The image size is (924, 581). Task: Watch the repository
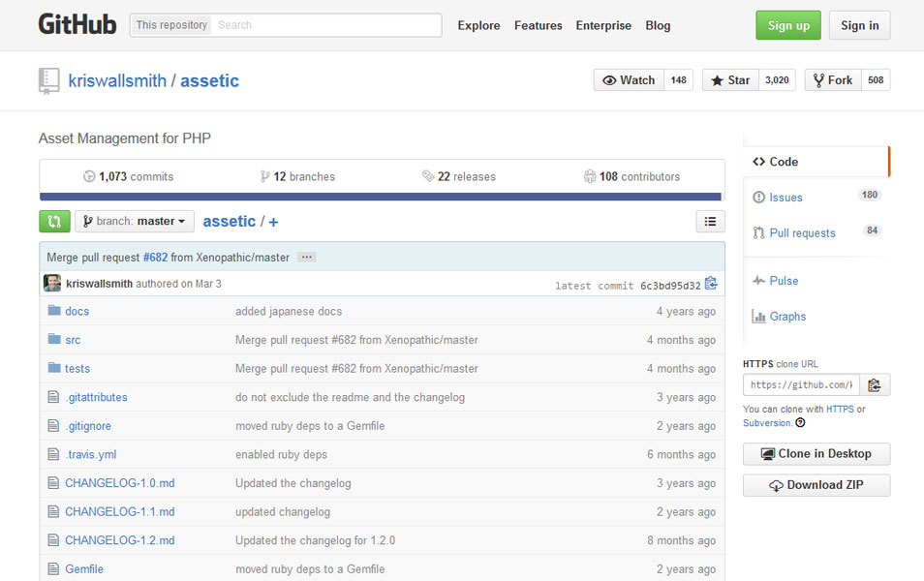click(x=630, y=80)
